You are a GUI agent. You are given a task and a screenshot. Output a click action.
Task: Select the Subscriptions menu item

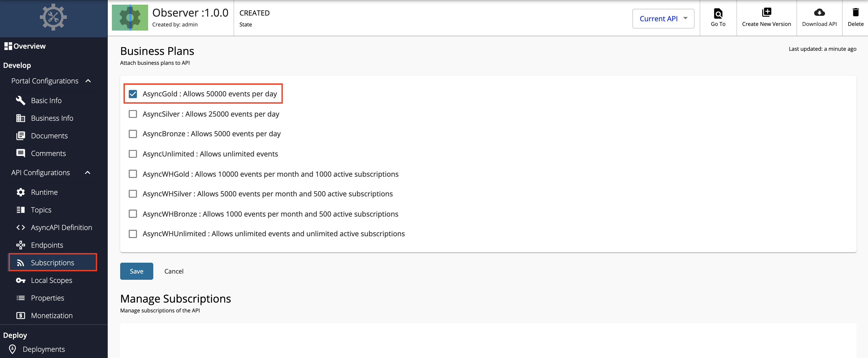[53, 263]
